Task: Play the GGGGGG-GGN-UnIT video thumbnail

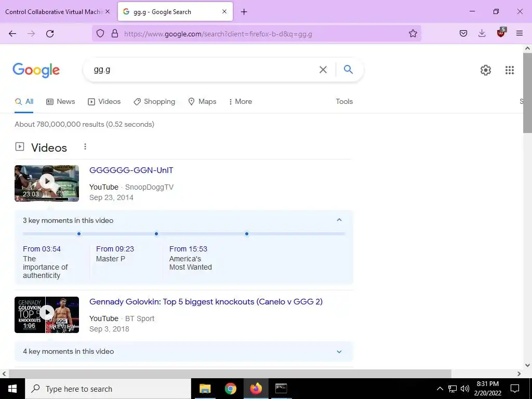Action: [47, 183]
